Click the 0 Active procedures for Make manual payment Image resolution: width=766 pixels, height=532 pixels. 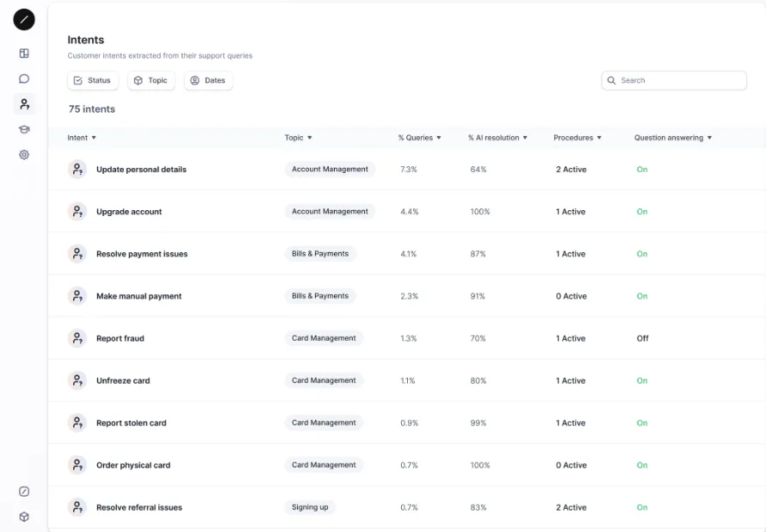[x=571, y=296]
